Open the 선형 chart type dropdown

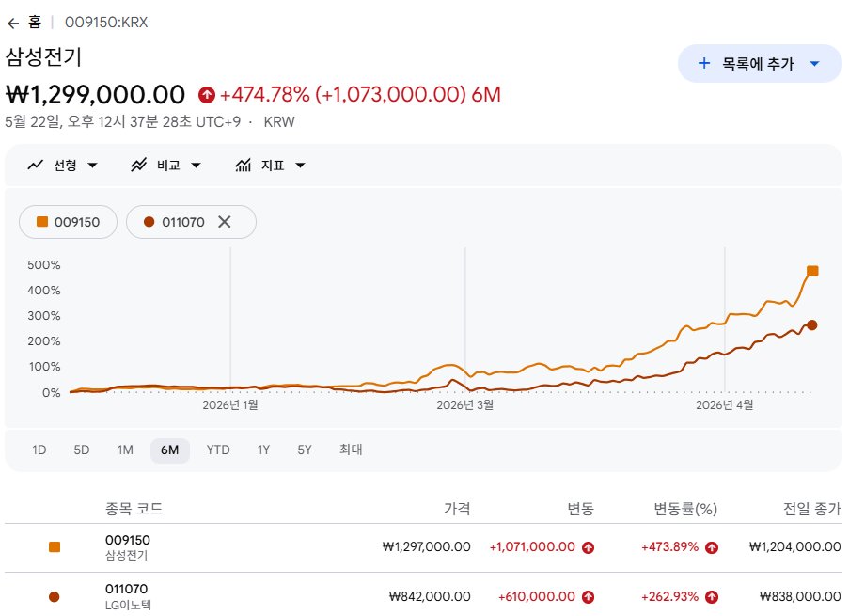coord(63,166)
